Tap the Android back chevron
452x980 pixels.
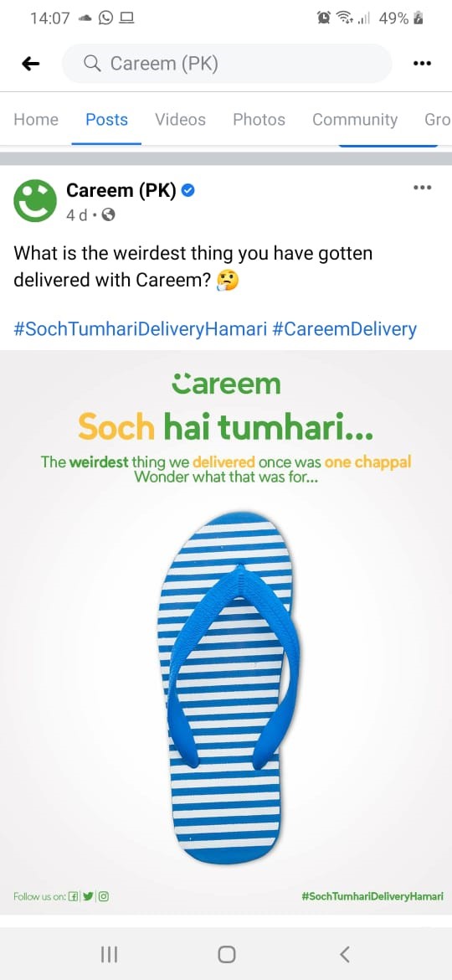345,954
